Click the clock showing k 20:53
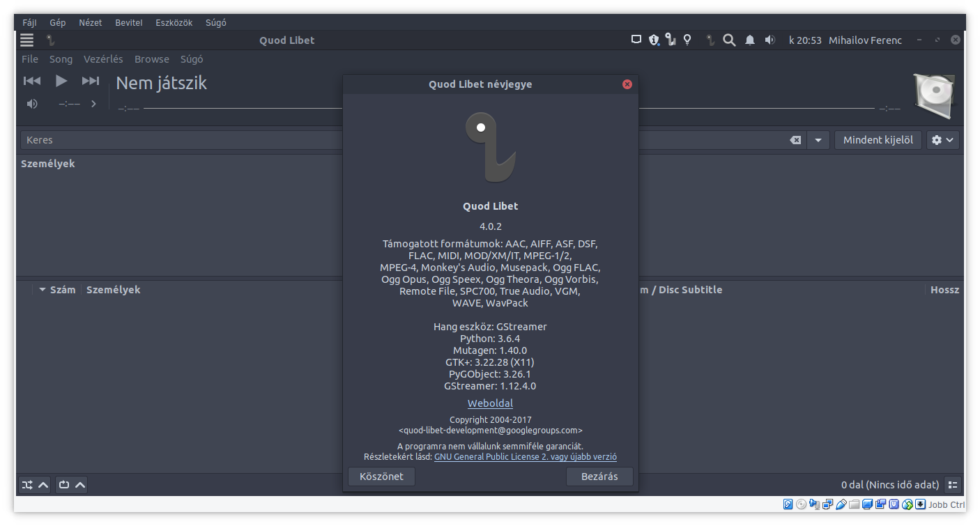980x526 pixels. [805, 40]
